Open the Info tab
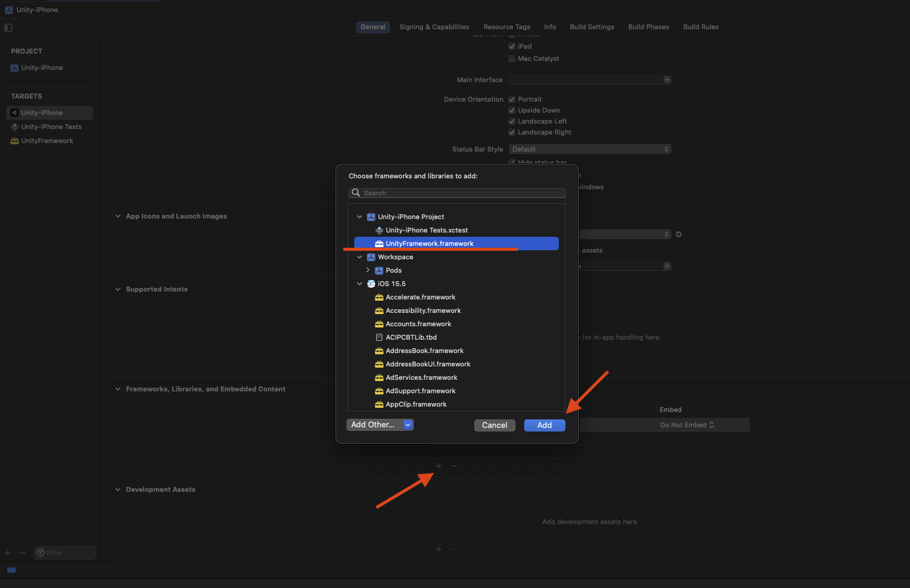This screenshot has height=588, width=910. coord(550,27)
